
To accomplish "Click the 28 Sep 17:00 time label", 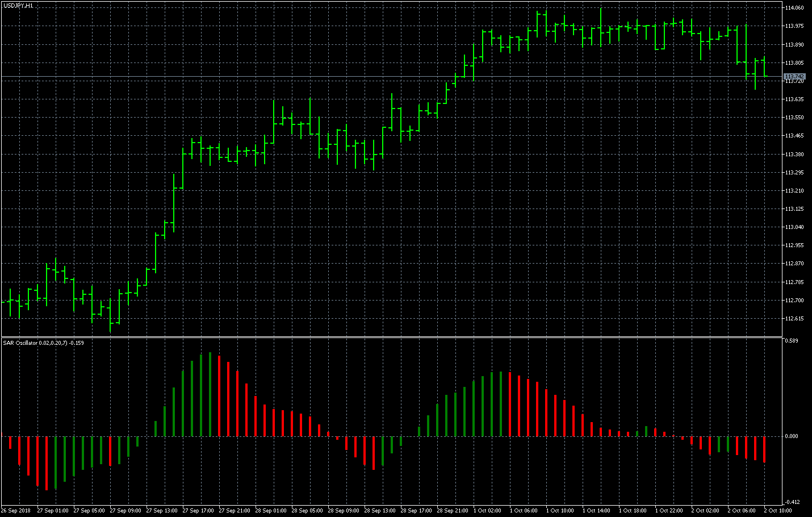I will (416, 511).
